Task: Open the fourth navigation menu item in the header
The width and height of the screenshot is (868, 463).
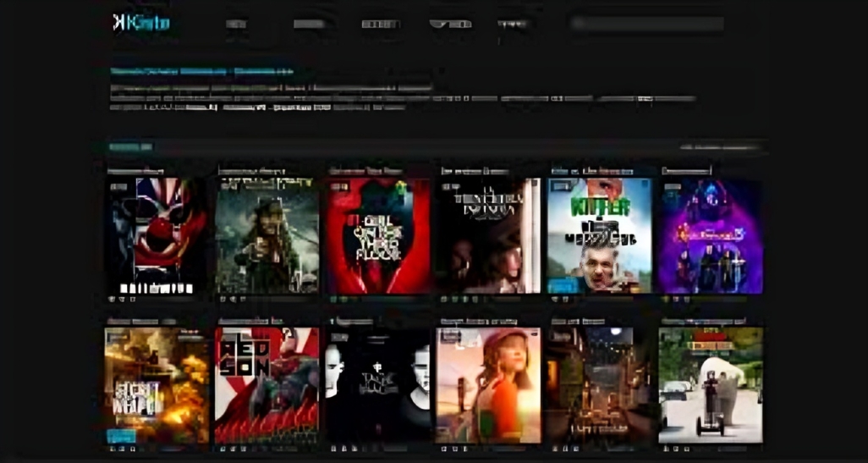Action: [x=450, y=24]
